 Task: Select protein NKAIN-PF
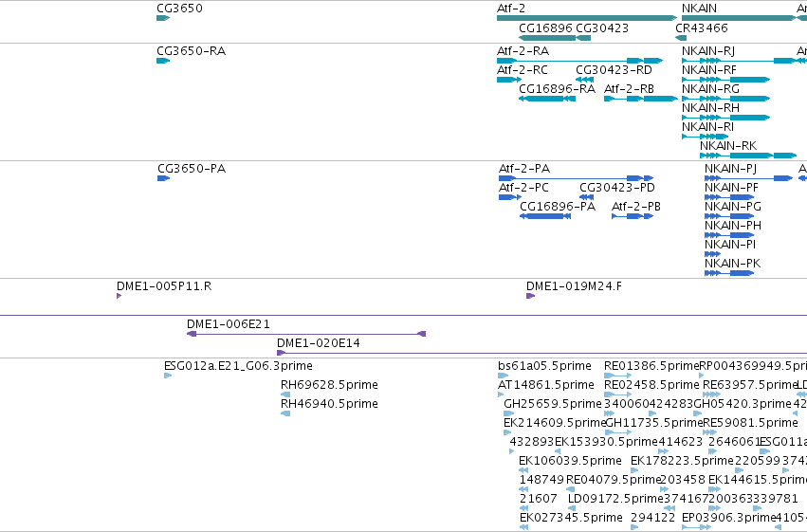[731, 188]
